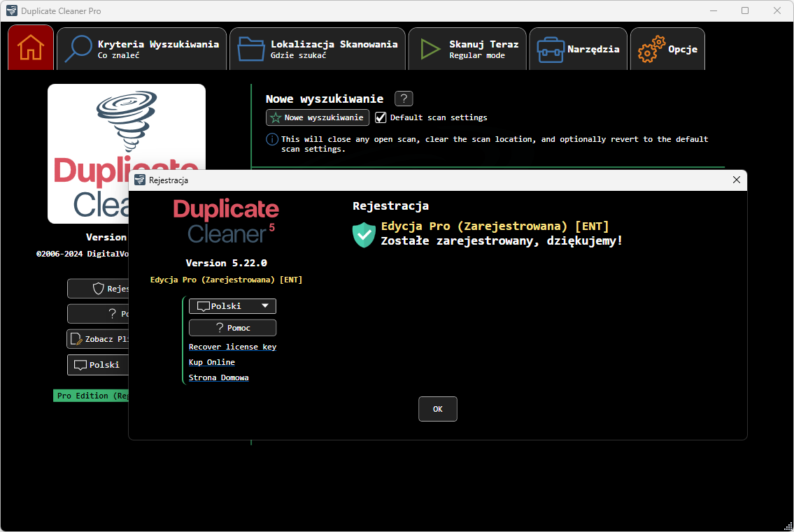The image size is (794, 532).
Task: Click the tornado logo image in main window
Action: (127, 122)
